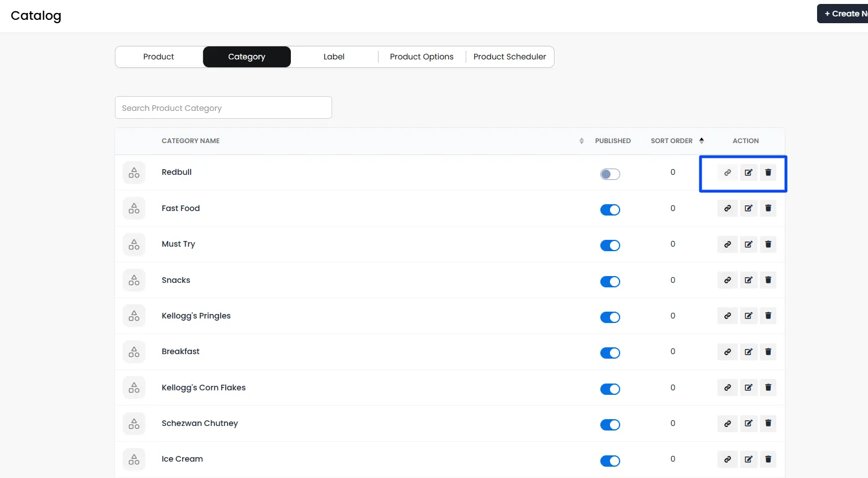Unpublish the Fast Food category
868x478 pixels.
point(610,210)
